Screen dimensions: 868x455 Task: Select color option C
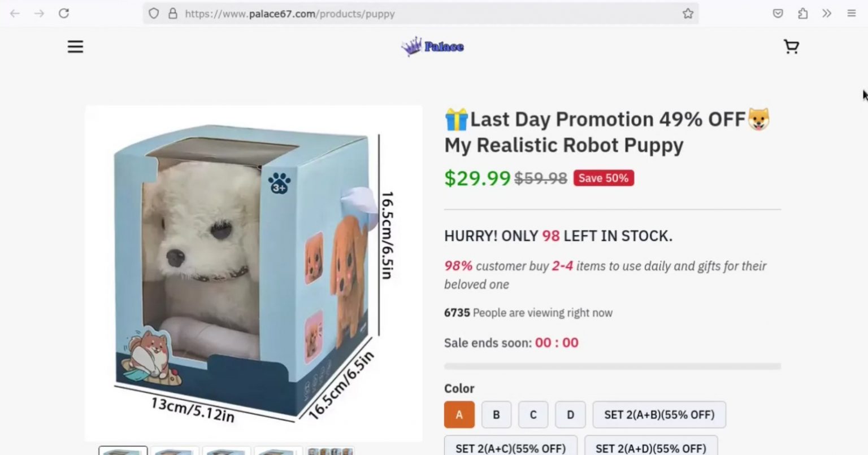point(533,414)
